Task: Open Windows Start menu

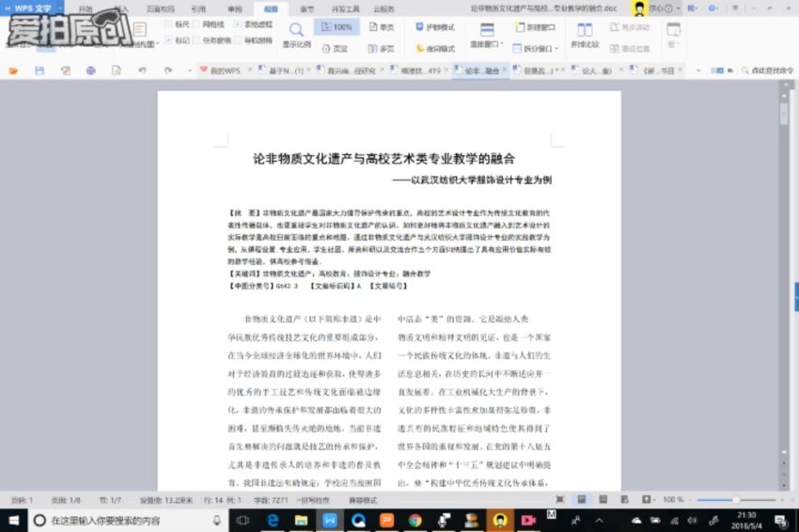Action: pyautogui.click(x=14, y=520)
